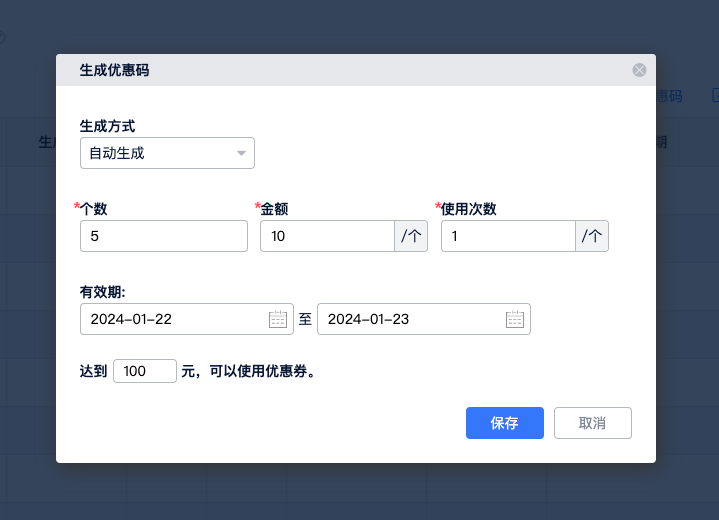This screenshot has height=520, width=719.
Task: Open calendar icon for start date 2024-01-22
Action: pyautogui.click(x=278, y=319)
